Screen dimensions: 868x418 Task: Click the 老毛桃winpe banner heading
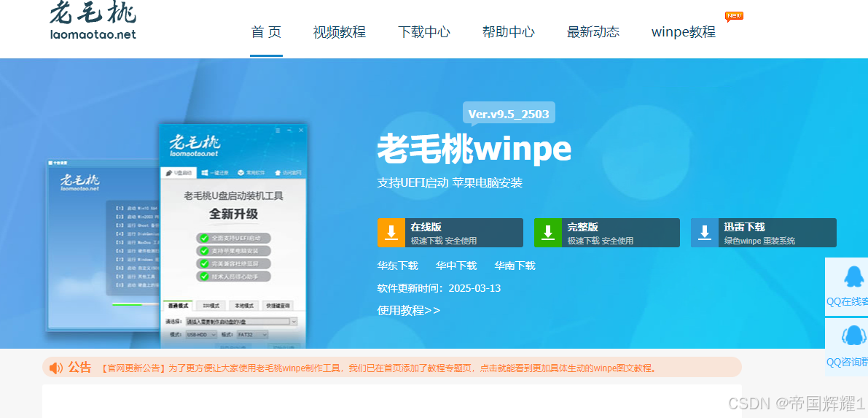coord(474,149)
